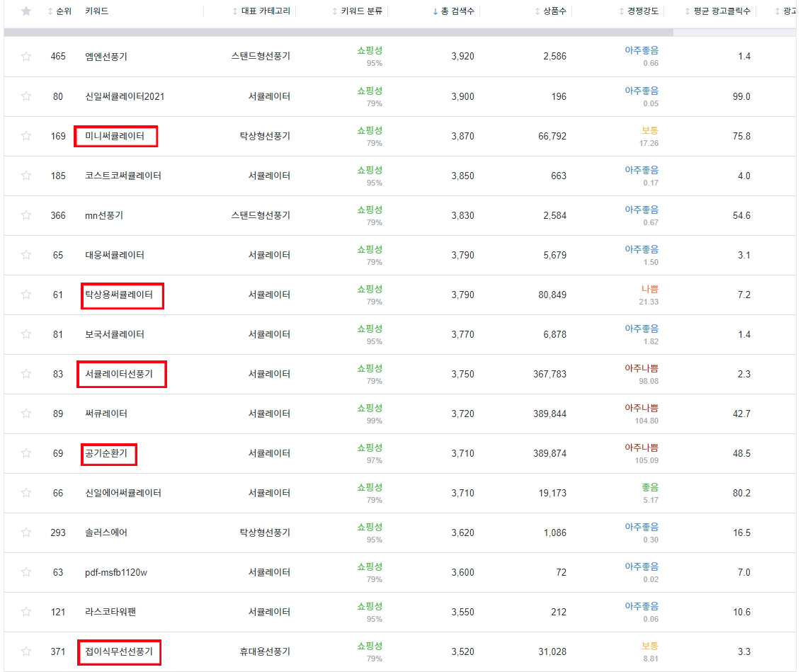The width and height of the screenshot is (803, 672).
Task: Click the 367,783 product count cell
Action: click(549, 374)
